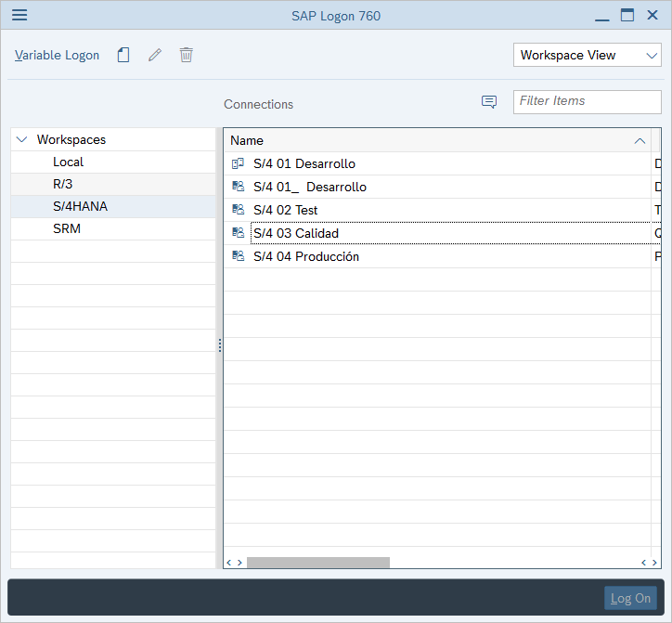
Task: Select the SRM workspace
Action: [x=67, y=228]
